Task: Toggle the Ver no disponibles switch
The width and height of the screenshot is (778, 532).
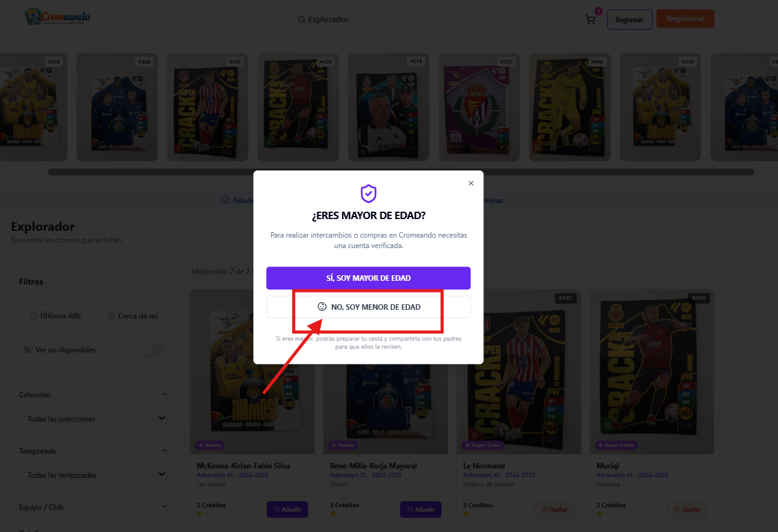Action: pos(153,350)
